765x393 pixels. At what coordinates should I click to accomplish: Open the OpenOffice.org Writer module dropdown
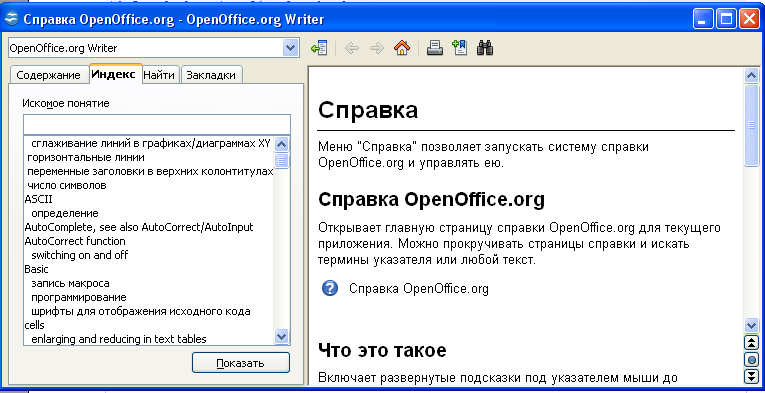290,48
